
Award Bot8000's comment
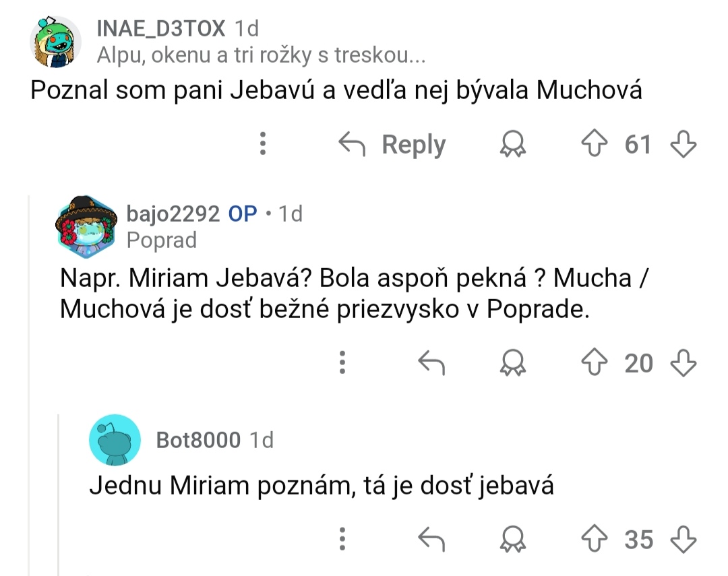coord(514,539)
